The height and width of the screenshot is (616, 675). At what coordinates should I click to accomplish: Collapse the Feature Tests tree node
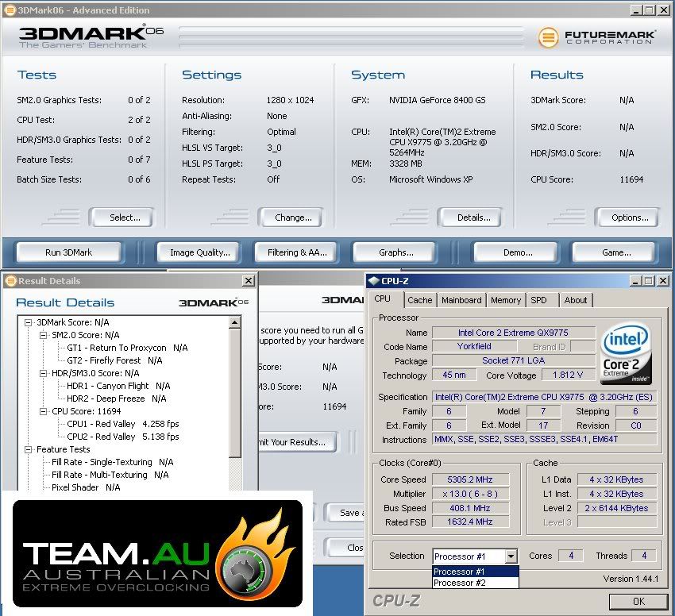[29, 449]
